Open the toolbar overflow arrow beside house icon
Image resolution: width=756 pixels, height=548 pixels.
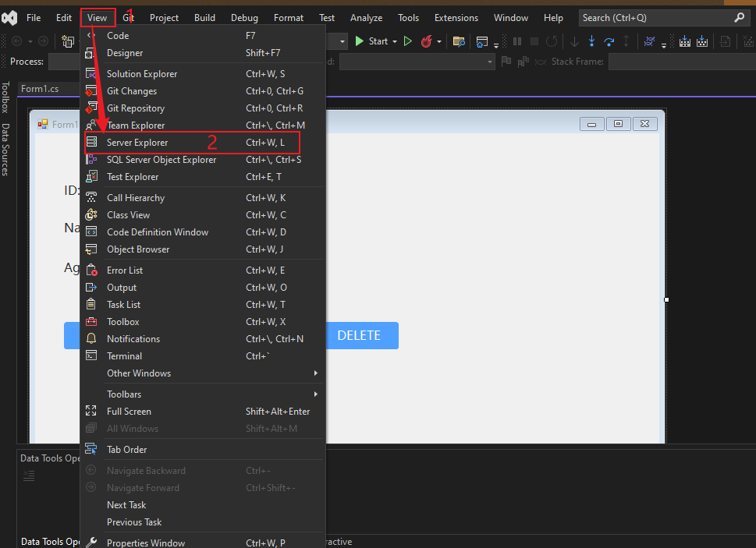(x=496, y=45)
